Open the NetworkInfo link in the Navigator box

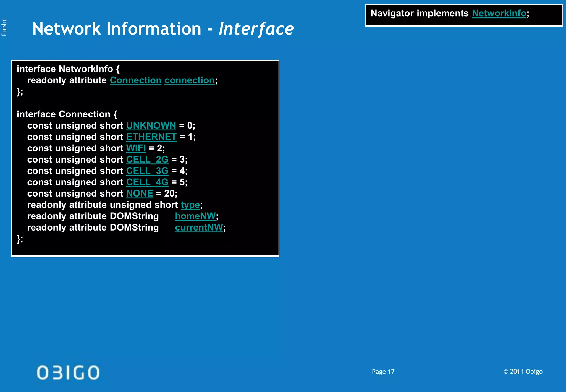click(x=499, y=13)
